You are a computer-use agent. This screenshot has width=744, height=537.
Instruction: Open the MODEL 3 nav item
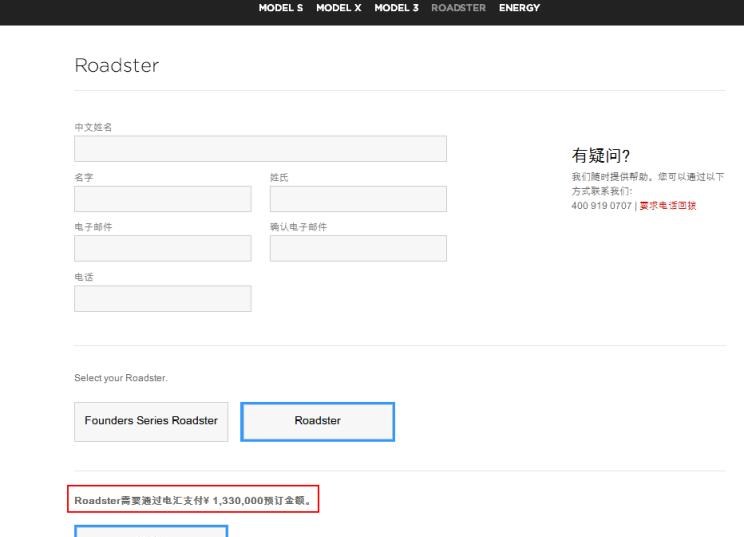(396, 8)
